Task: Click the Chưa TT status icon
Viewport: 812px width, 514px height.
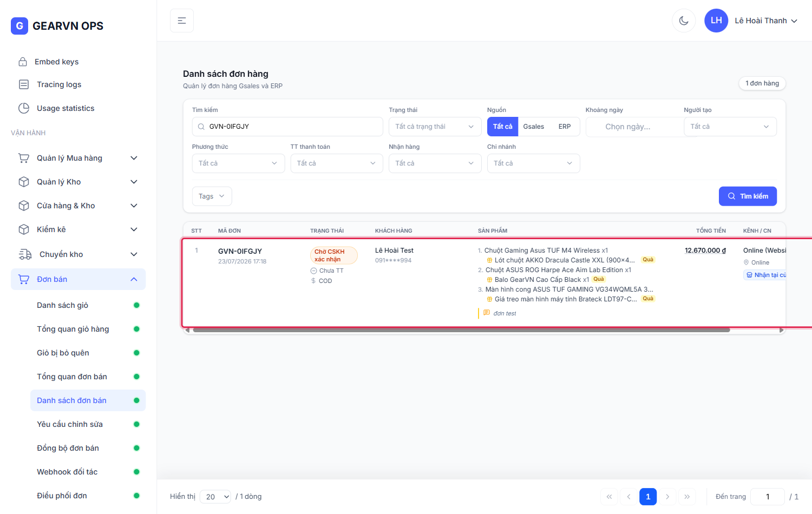Action: (x=313, y=271)
